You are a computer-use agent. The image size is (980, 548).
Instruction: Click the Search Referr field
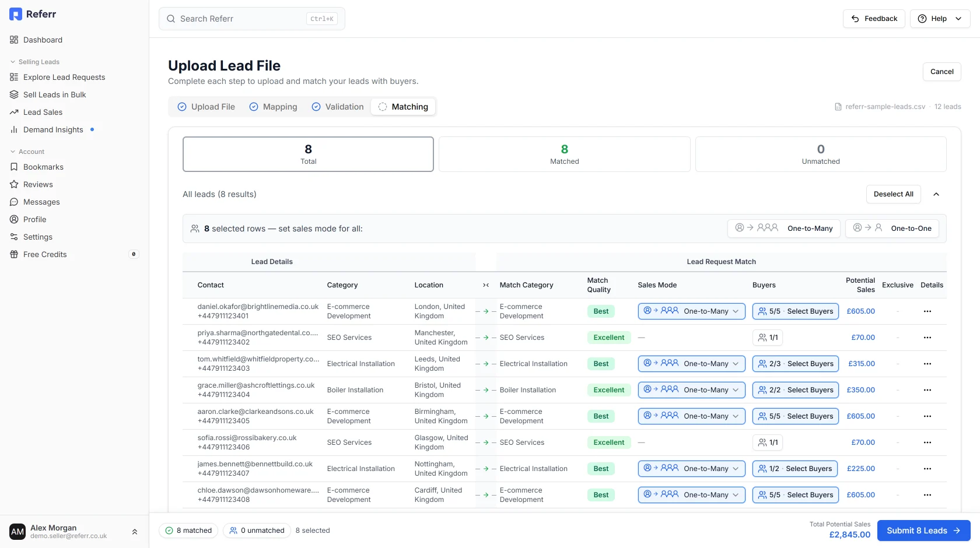click(252, 19)
